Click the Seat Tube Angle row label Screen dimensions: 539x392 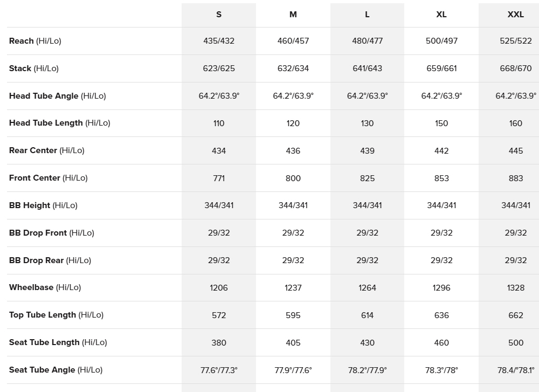pyautogui.click(x=56, y=370)
